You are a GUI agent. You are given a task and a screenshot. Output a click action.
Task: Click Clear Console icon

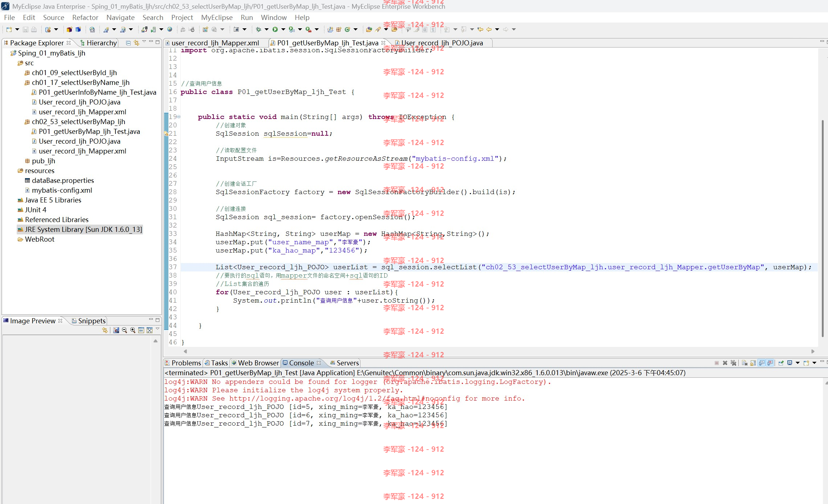745,363
